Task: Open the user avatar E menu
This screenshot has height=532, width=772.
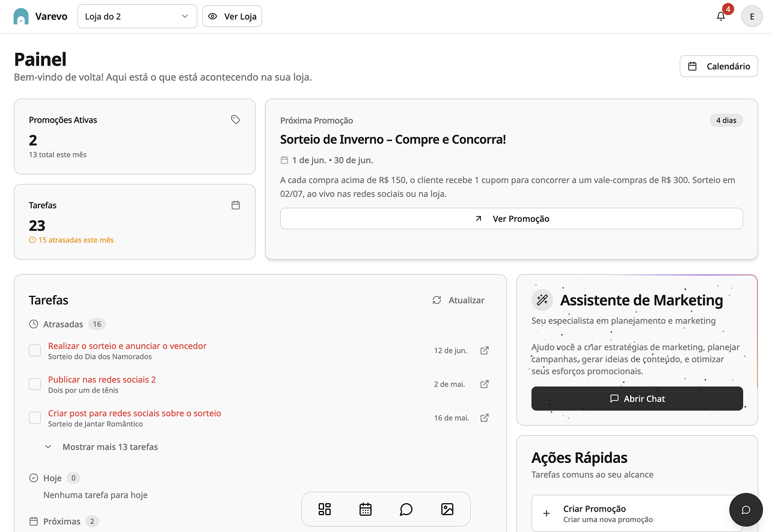Action: (752, 16)
